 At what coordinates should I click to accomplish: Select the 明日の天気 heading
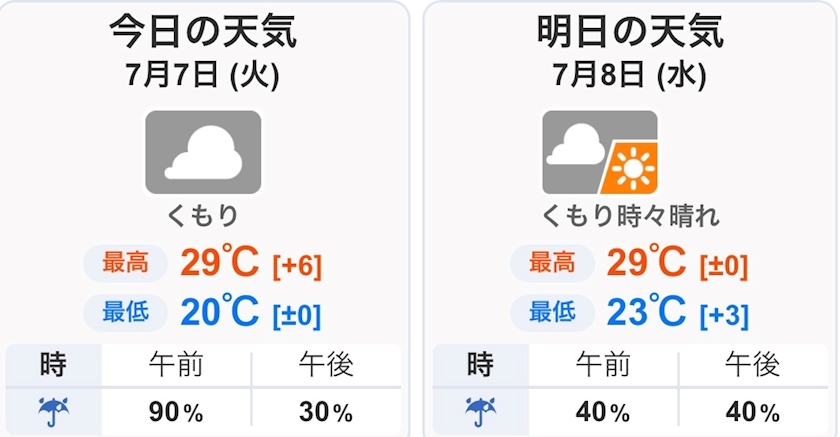[x=631, y=32]
